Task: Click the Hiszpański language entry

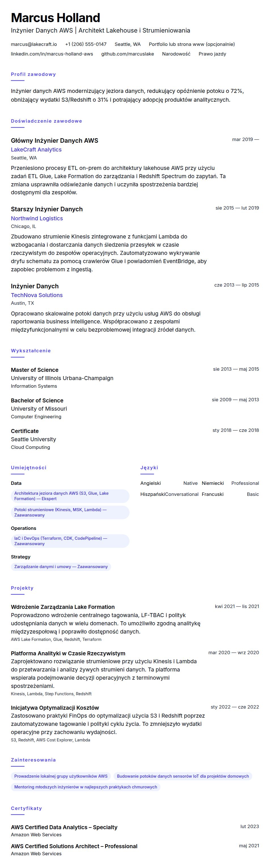Action: pyautogui.click(x=169, y=494)
